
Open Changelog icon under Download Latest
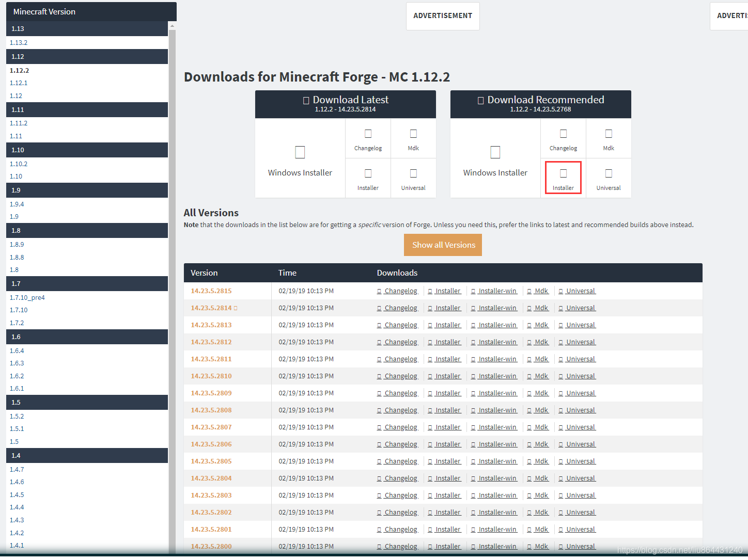[368, 134]
